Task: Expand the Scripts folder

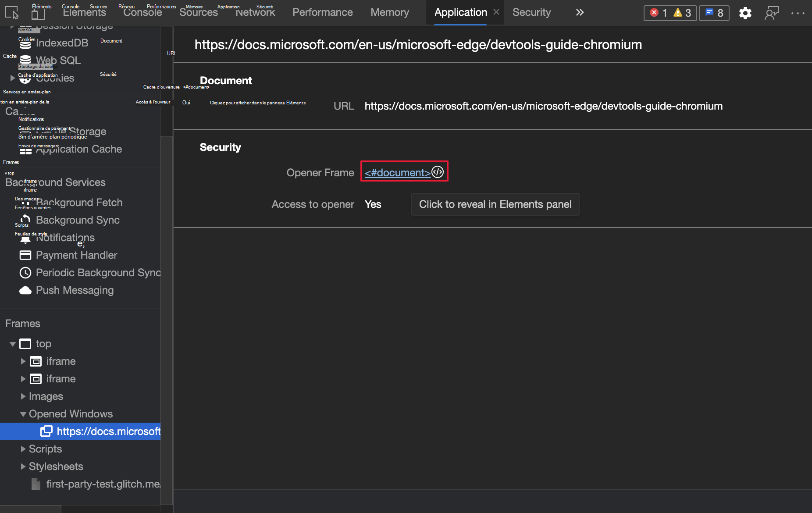Action: point(23,449)
